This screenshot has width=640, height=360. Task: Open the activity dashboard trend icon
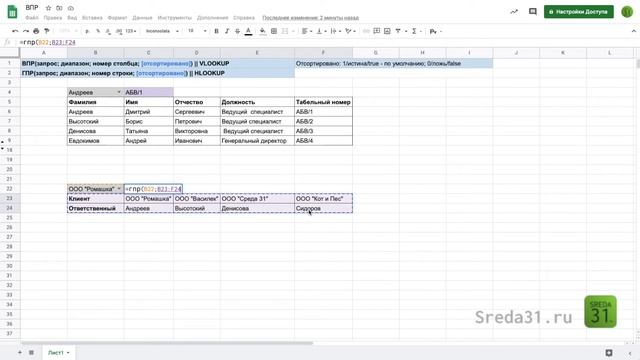point(514,11)
